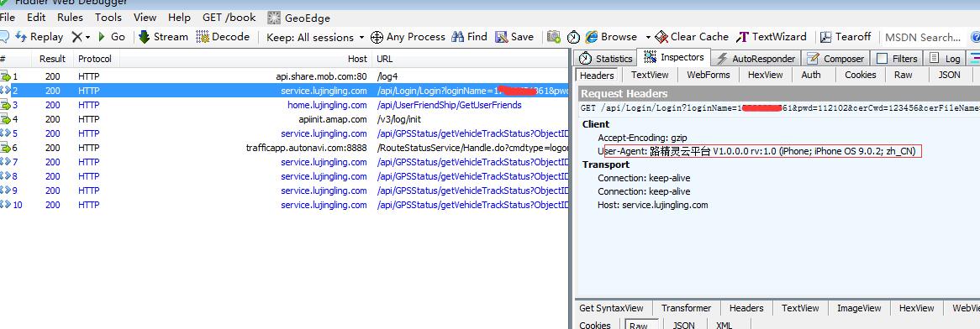980x329 pixels.
Task: Select session 1 api.share.mob.com row icon
Action: click(x=6, y=76)
